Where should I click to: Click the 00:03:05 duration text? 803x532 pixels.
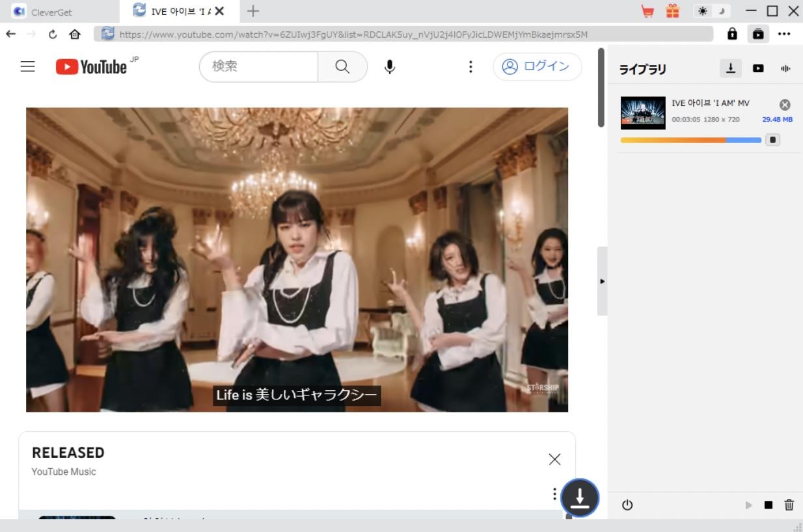tap(686, 120)
